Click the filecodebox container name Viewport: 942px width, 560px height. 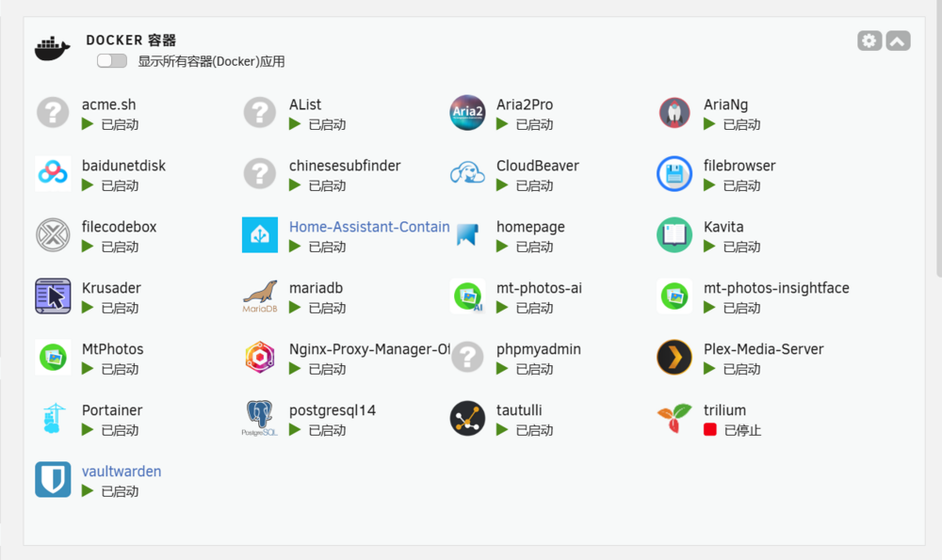pyautogui.click(x=119, y=227)
